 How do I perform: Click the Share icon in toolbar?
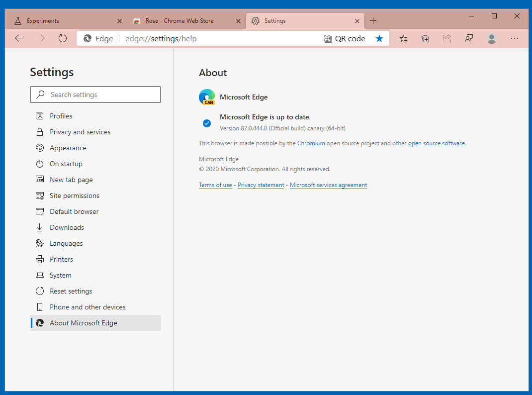point(447,38)
